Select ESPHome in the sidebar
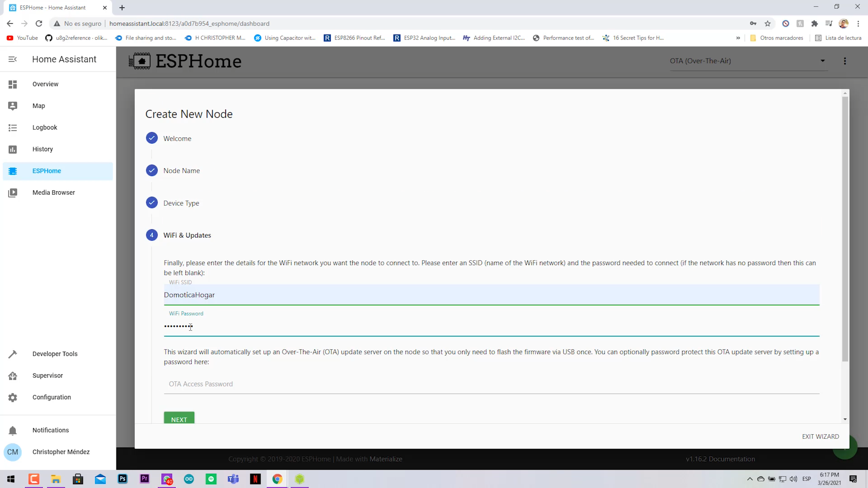 tap(58, 171)
